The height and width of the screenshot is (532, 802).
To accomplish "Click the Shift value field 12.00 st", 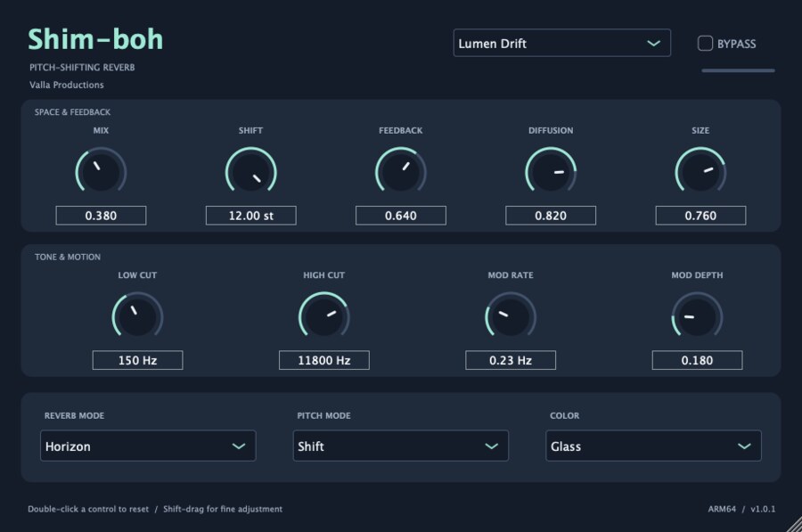I will pyautogui.click(x=250, y=216).
